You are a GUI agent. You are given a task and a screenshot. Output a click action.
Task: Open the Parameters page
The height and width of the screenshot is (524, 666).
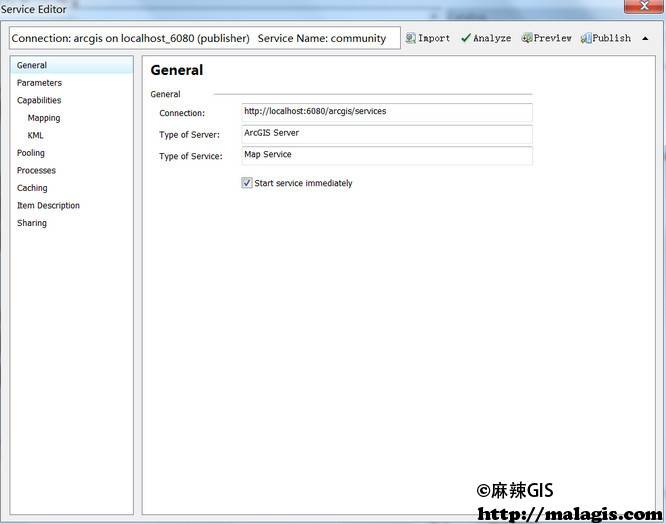[39, 83]
